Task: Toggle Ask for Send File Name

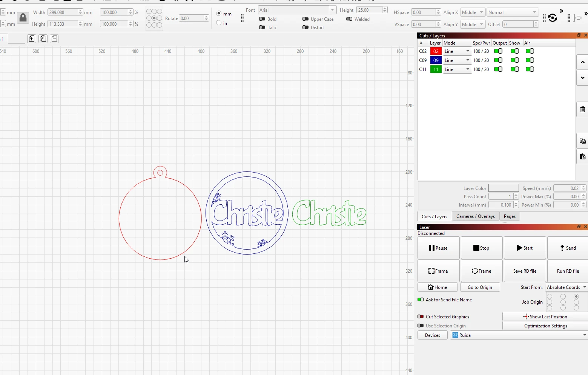Action: click(421, 299)
